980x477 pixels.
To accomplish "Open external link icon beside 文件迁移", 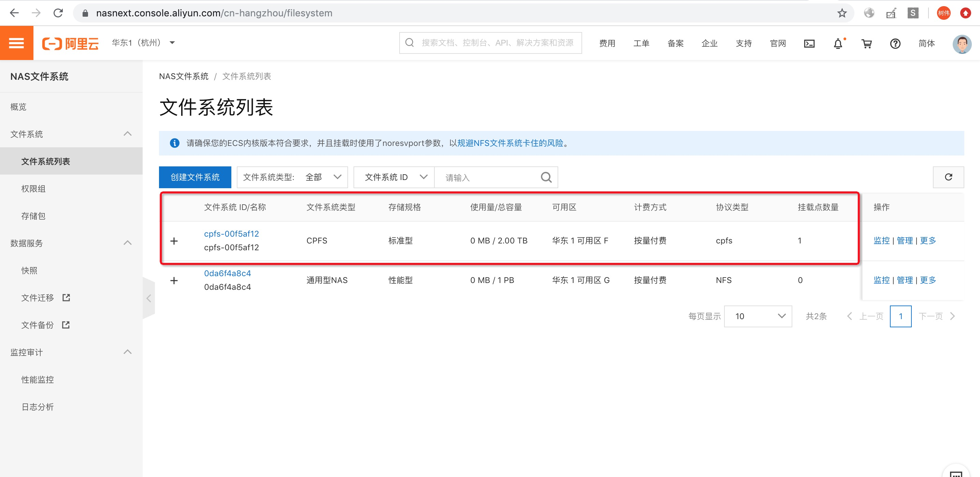I will pos(66,298).
